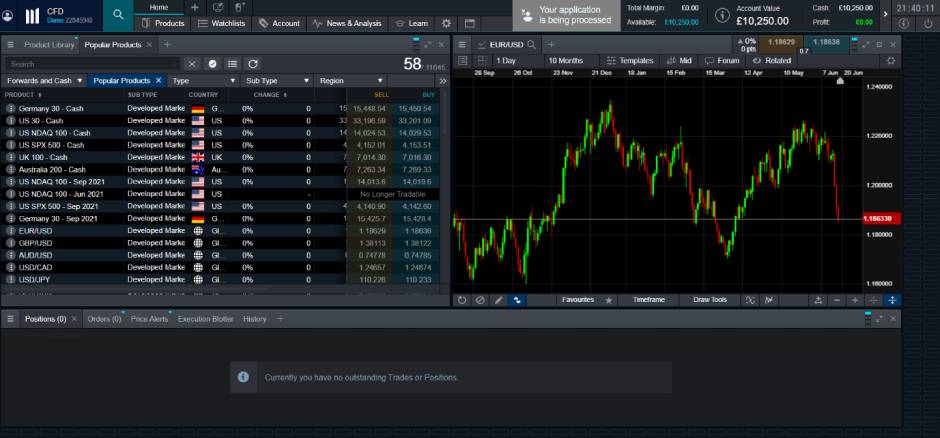
Task: Open the account information icon in header
Action: pos(723,14)
